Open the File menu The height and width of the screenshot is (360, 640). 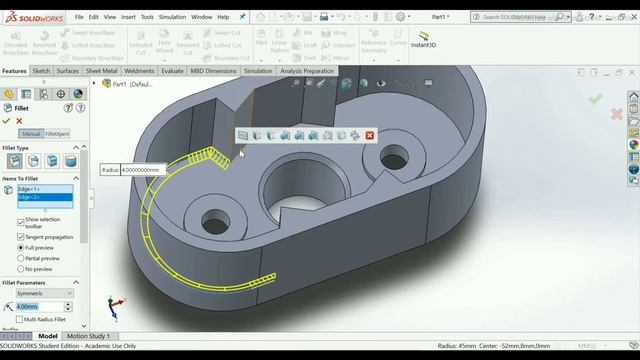pyautogui.click(x=79, y=17)
